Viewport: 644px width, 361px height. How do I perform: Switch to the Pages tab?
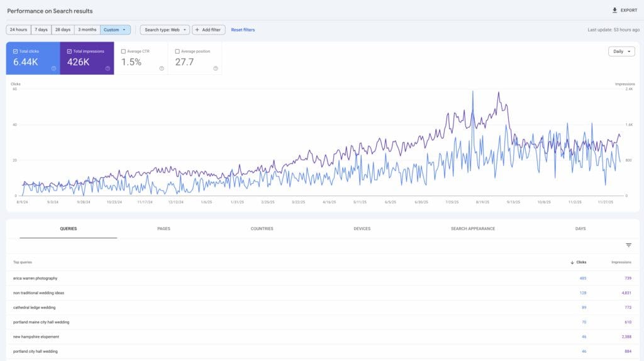pyautogui.click(x=164, y=229)
